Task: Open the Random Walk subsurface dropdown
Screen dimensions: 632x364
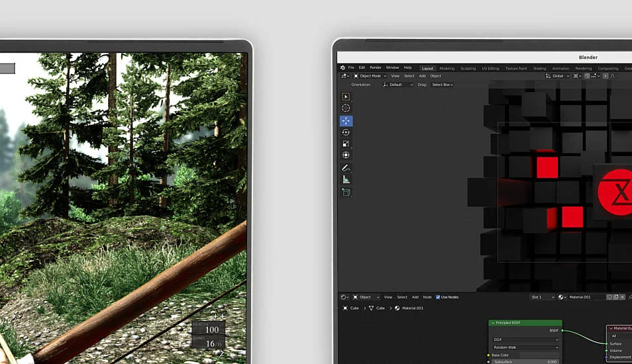Action: (525, 347)
